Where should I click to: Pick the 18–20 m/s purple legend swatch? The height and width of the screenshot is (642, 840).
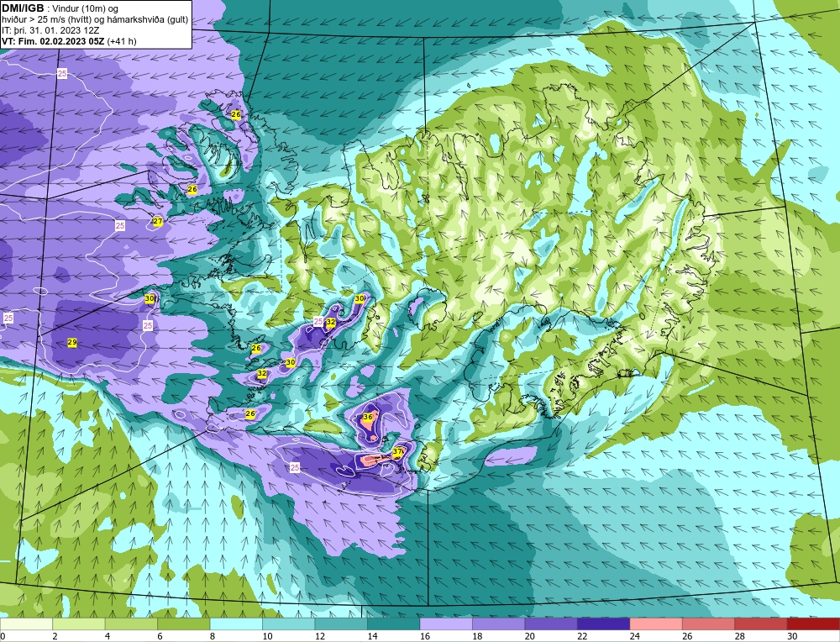pos(499,624)
